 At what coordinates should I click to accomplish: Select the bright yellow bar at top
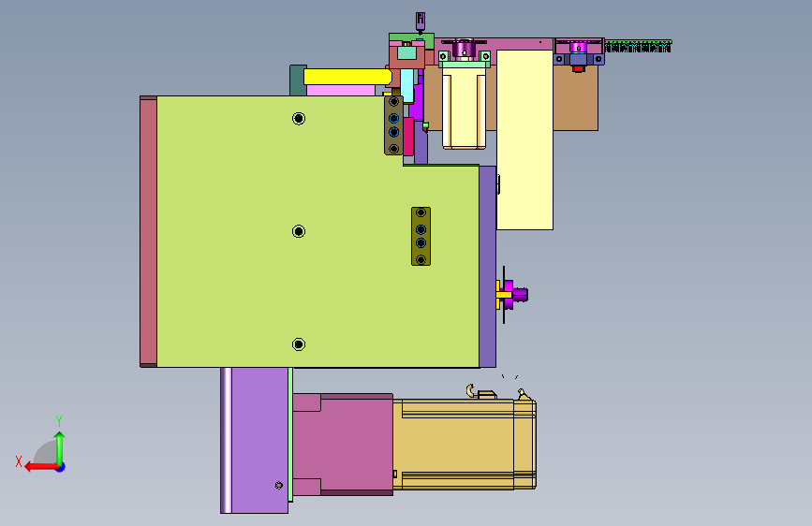tap(347, 77)
